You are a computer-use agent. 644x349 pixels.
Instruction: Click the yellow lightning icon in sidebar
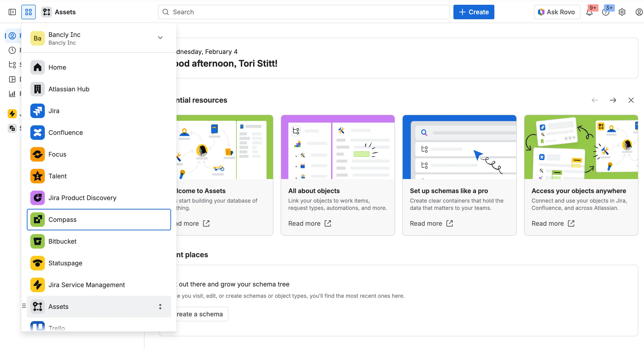pos(12,114)
